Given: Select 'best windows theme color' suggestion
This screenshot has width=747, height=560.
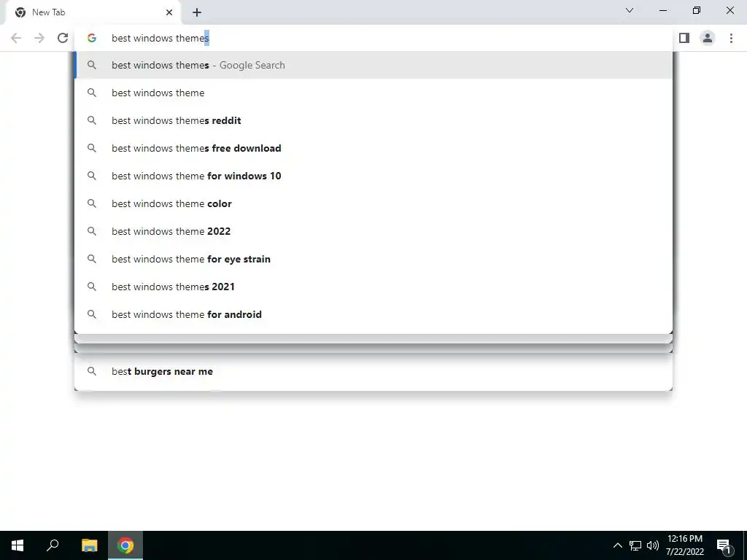Looking at the screenshot, I should [x=373, y=203].
